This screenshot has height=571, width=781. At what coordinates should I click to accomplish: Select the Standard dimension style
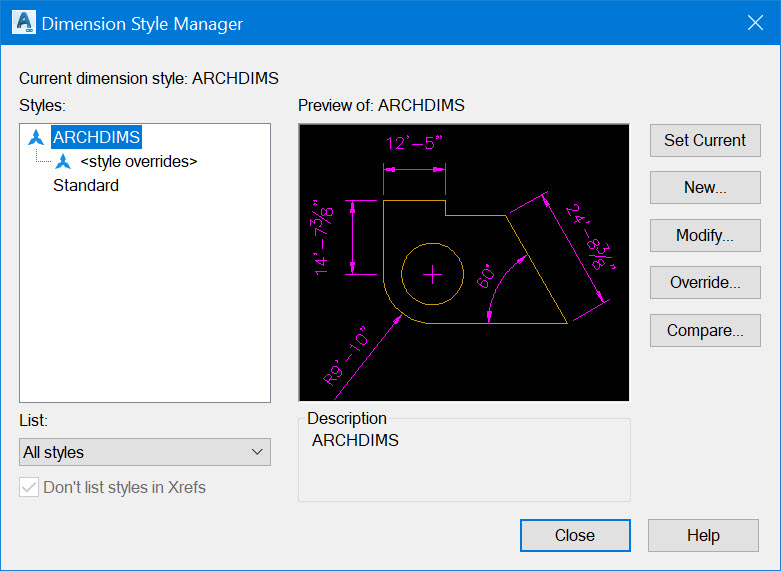[86, 185]
